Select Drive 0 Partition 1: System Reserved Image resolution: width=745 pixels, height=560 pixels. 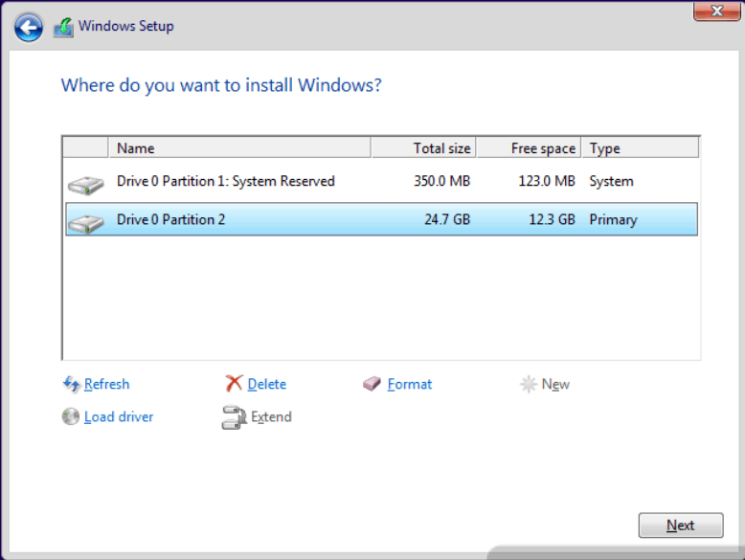click(381, 181)
